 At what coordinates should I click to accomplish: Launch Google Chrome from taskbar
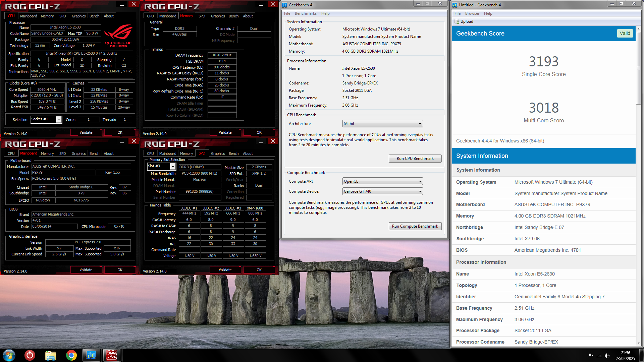[71, 355]
